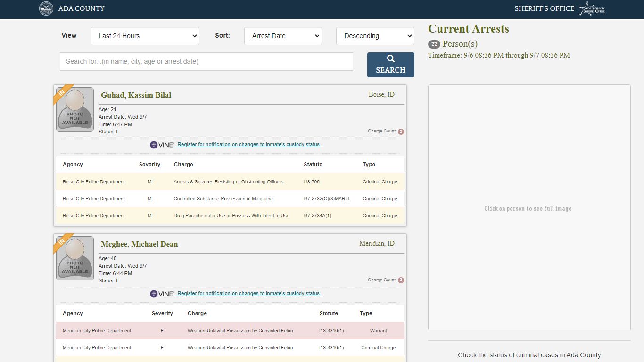Select the name Guhad, Kassim Bilal
Image resolution: width=644 pixels, height=362 pixels.
tap(136, 95)
